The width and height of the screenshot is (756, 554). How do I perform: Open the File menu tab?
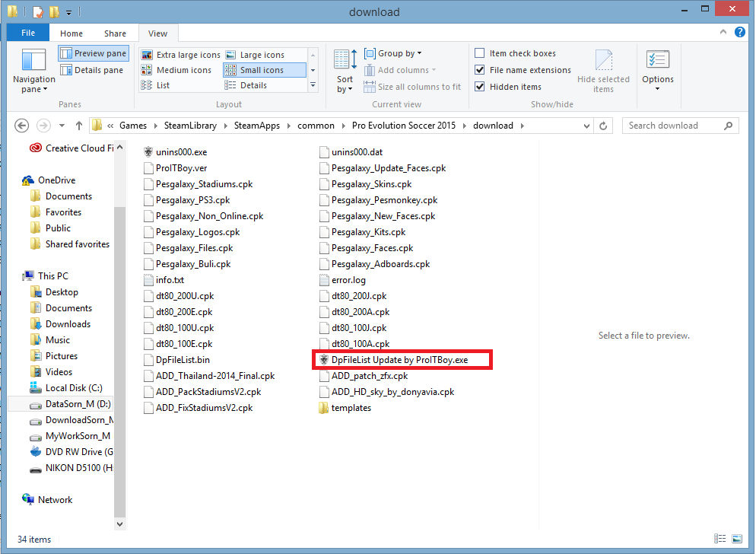coord(28,33)
